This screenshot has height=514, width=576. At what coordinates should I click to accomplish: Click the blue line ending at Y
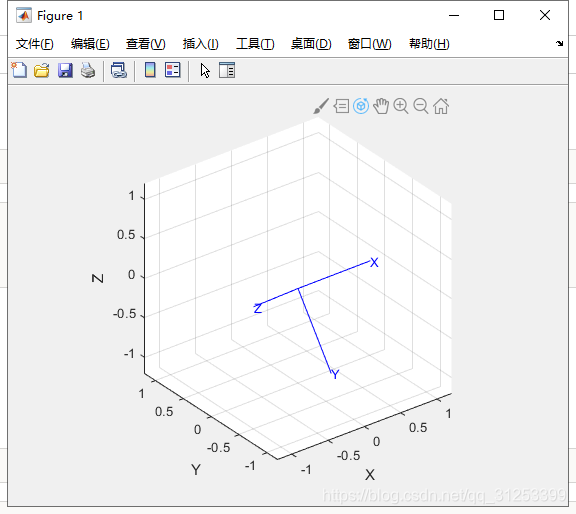(x=315, y=331)
